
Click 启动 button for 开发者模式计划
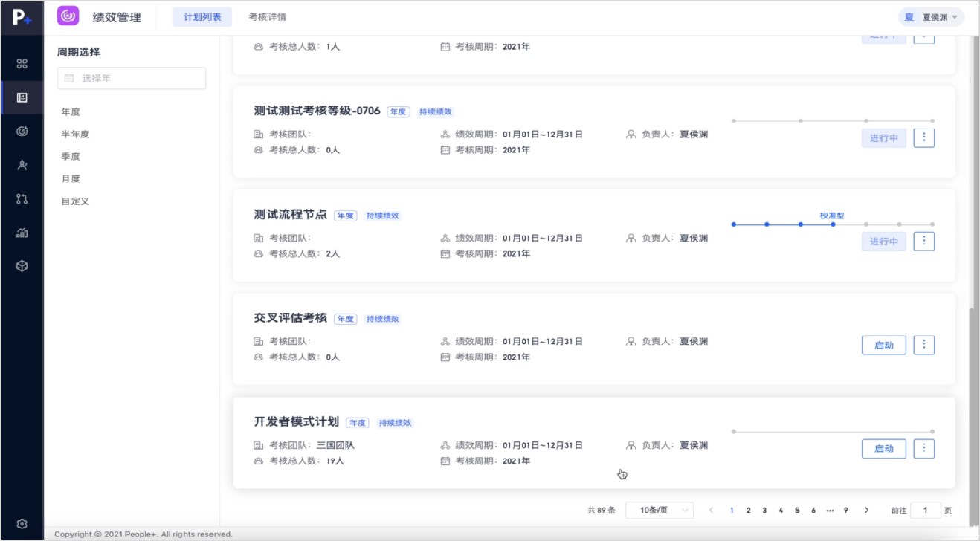[883, 449]
